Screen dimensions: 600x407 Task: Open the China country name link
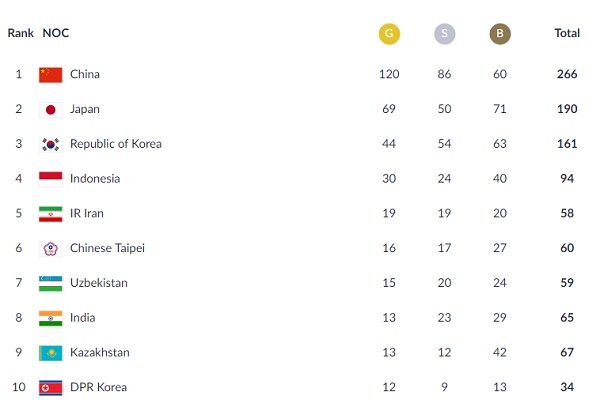[x=85, y=74]
